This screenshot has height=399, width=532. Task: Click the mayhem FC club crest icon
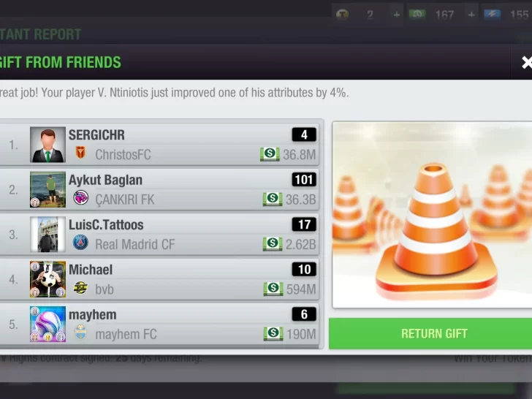80,332
